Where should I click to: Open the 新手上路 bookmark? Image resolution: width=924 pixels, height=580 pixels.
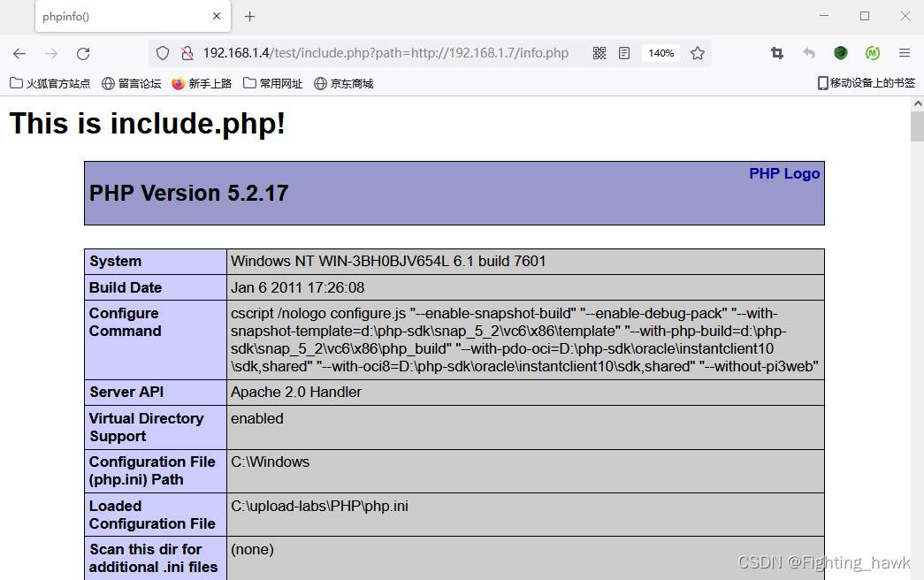click(202, 84)
